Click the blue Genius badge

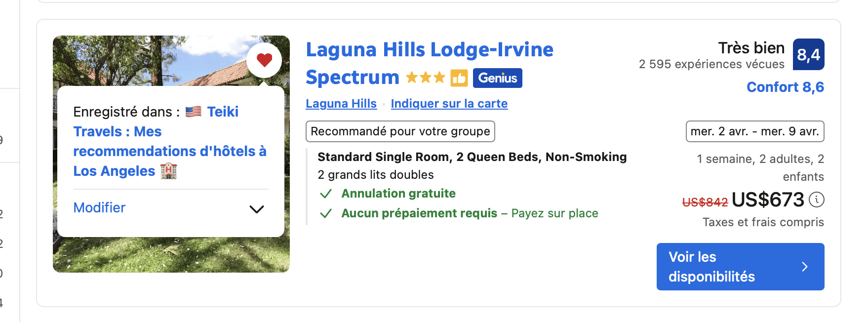point(497,78)
